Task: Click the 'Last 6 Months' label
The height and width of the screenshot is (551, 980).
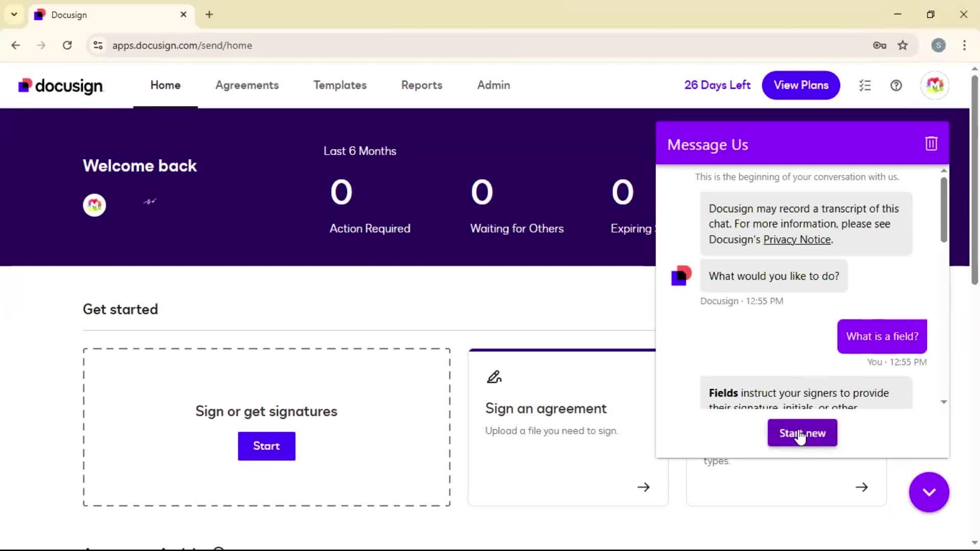Action: [360, 151]
